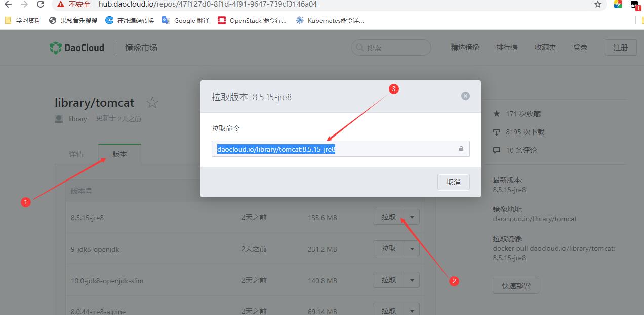Open the Kubernetes命令详 bookmark
Image resolution: width=644 pixels, height=315 pixels.
(330, 20)
